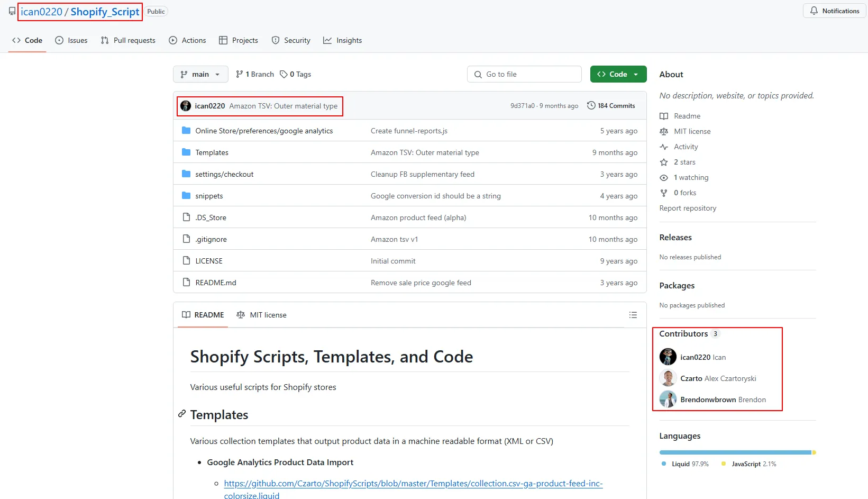The height and width of the screenshot is (499, 868).
Task: Switch to the MIT license tab
Action: click(x=261, y=315)
